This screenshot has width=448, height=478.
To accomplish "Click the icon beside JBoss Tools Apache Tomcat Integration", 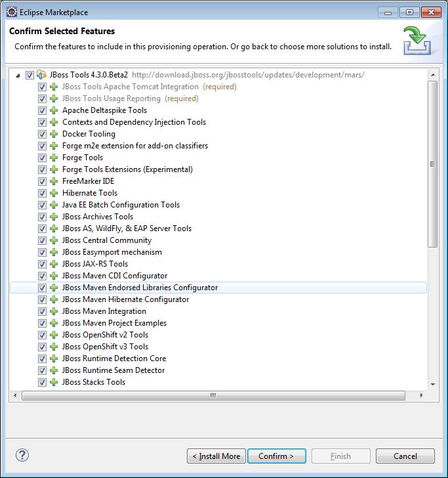I will (x=54, y=87).
